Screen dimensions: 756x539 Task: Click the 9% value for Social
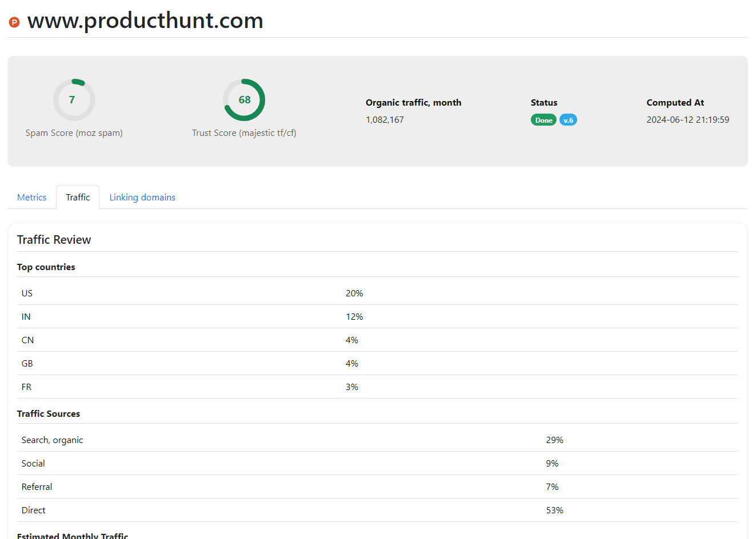tap(552, 464)
